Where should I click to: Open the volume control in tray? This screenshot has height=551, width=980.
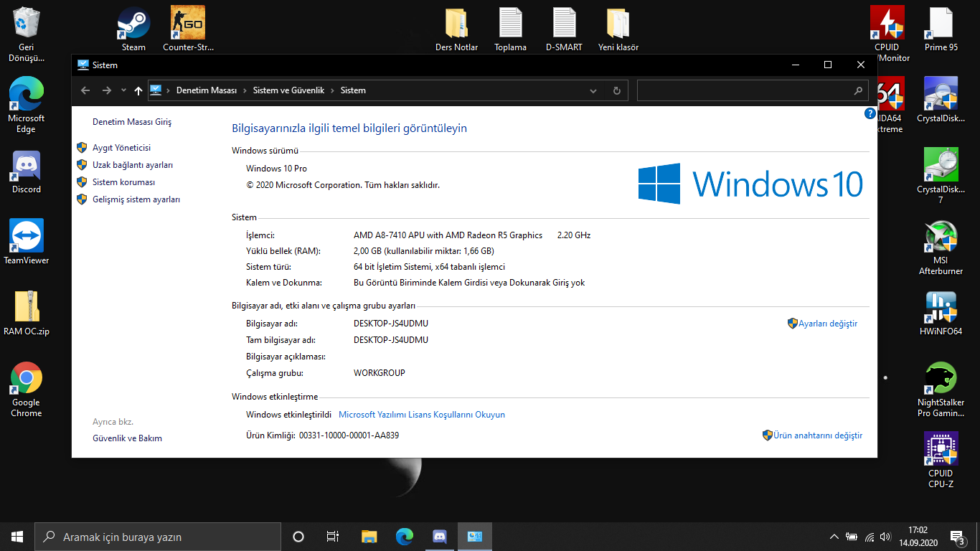click(886, 537)
